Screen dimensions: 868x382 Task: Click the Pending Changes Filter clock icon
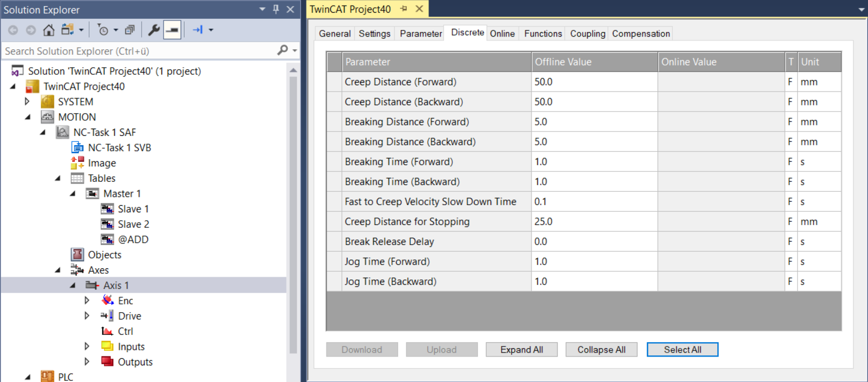[x=103, y=29]
